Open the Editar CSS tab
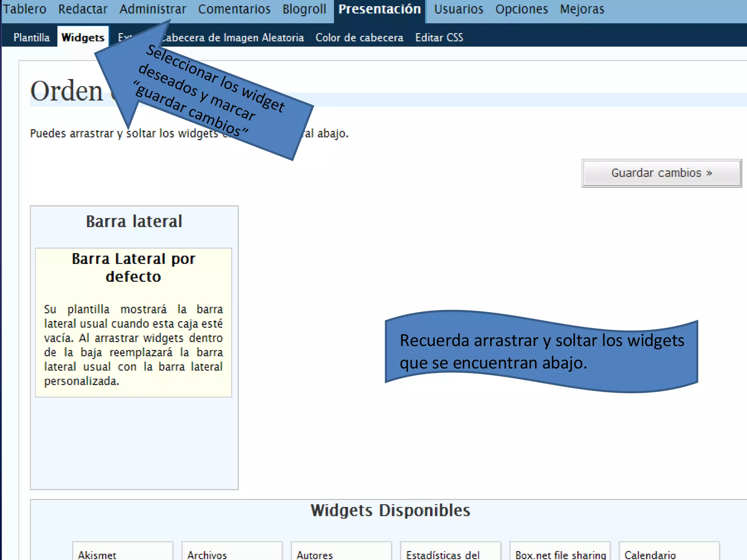 439,38
